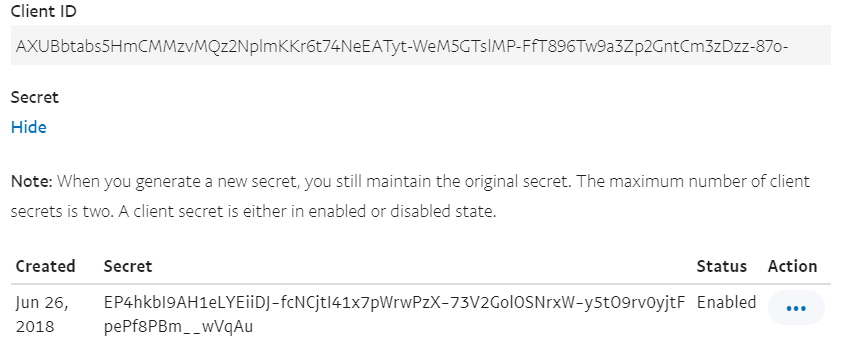841x360 pixels.
Task: Click the Created column header
Action: [x=45, y=266]
